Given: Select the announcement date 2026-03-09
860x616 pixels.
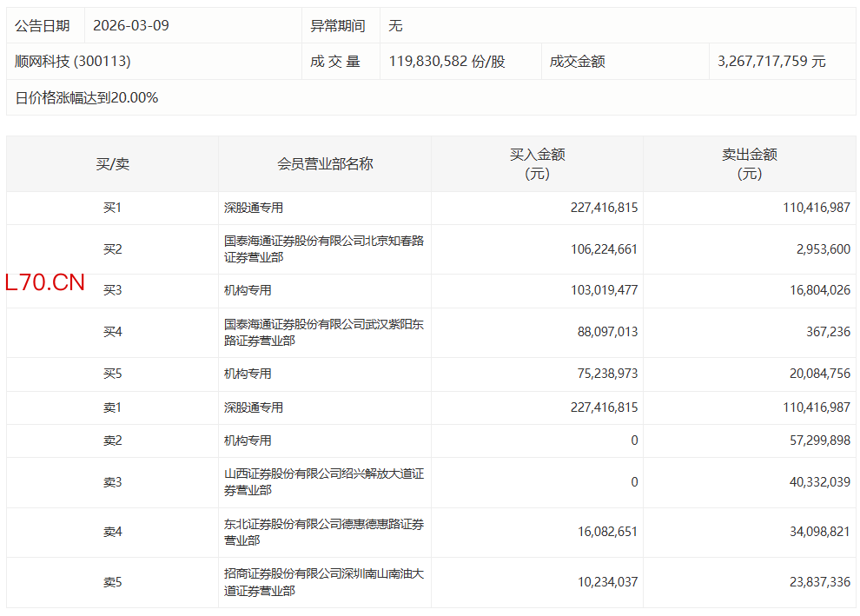Looking at the screenshot, I should tap(130, 25).
